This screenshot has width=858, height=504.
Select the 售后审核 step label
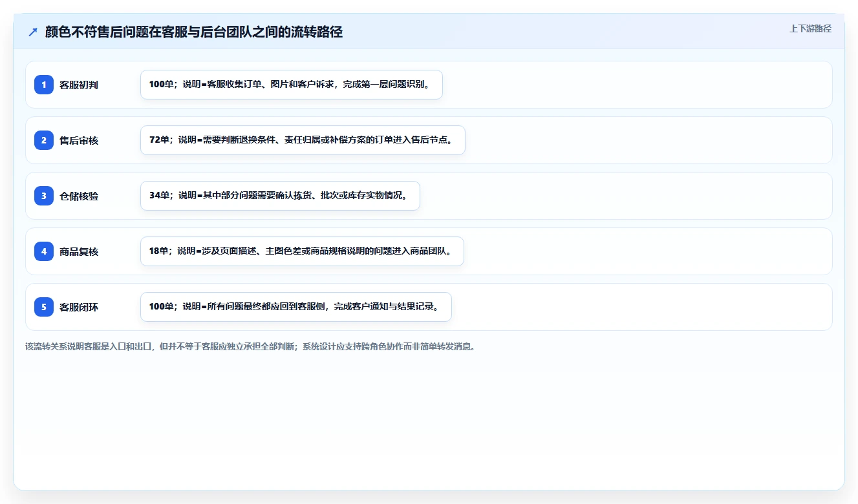point(79,141)
